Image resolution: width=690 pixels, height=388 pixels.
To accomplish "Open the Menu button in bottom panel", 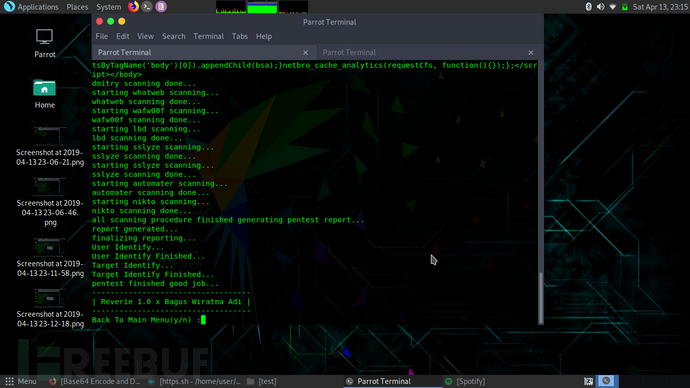I will [21, 381].
